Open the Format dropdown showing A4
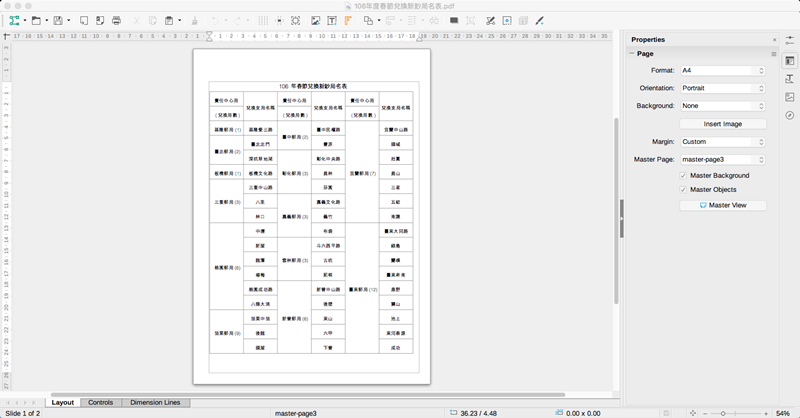Image resolution: width=800 pixels, height=418 pixels. tap(722, 71)
